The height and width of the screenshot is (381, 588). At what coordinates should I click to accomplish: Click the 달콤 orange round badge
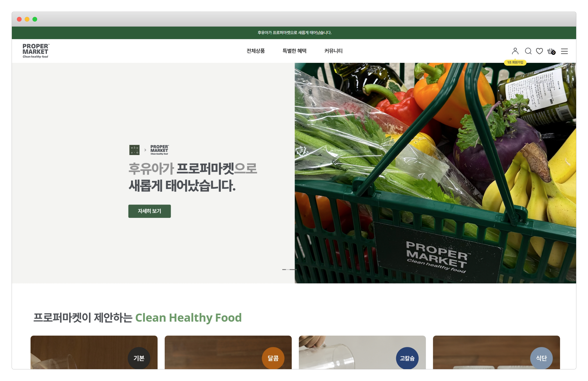click(x=273, y=358)
